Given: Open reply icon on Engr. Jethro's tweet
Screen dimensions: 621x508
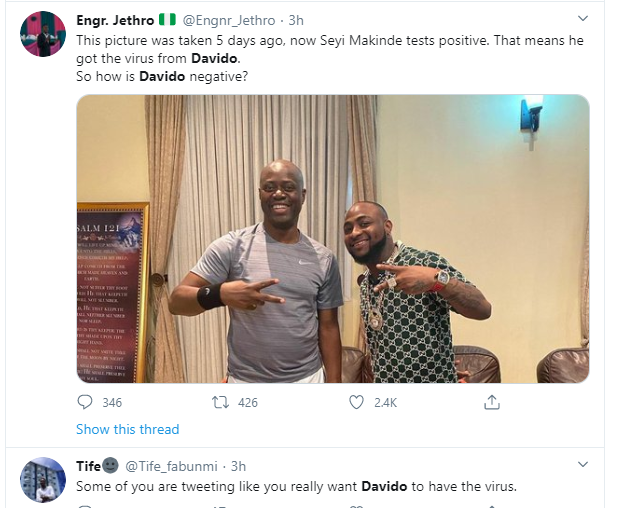Looking at the screenshot, I should pyautogui.click(x=85, y=402).
